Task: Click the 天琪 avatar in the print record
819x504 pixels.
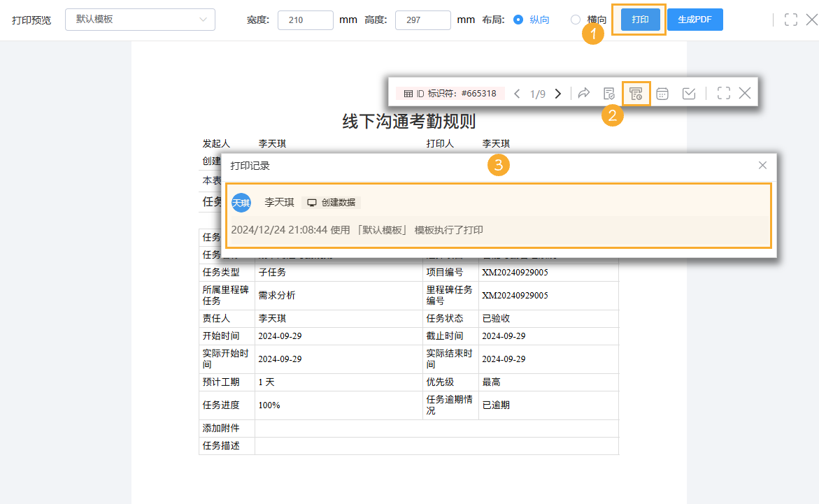Action: click(241, 203)
